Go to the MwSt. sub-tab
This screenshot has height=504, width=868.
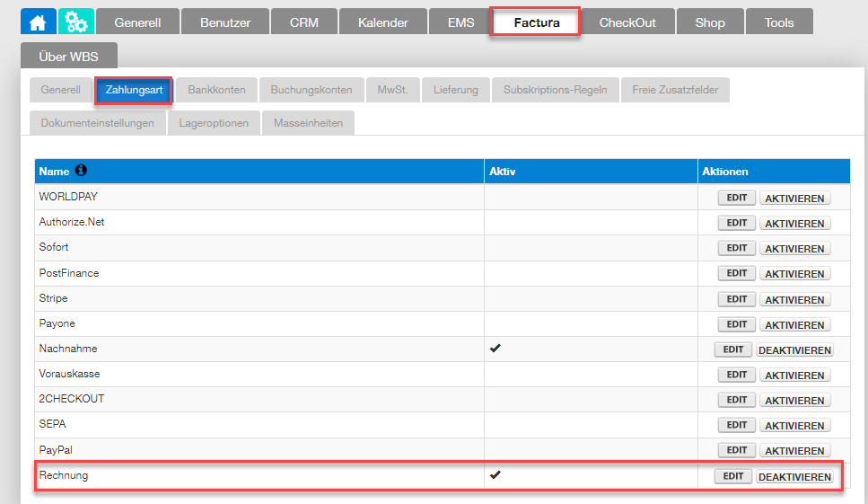pyautogui.click(x=393, y=90)
